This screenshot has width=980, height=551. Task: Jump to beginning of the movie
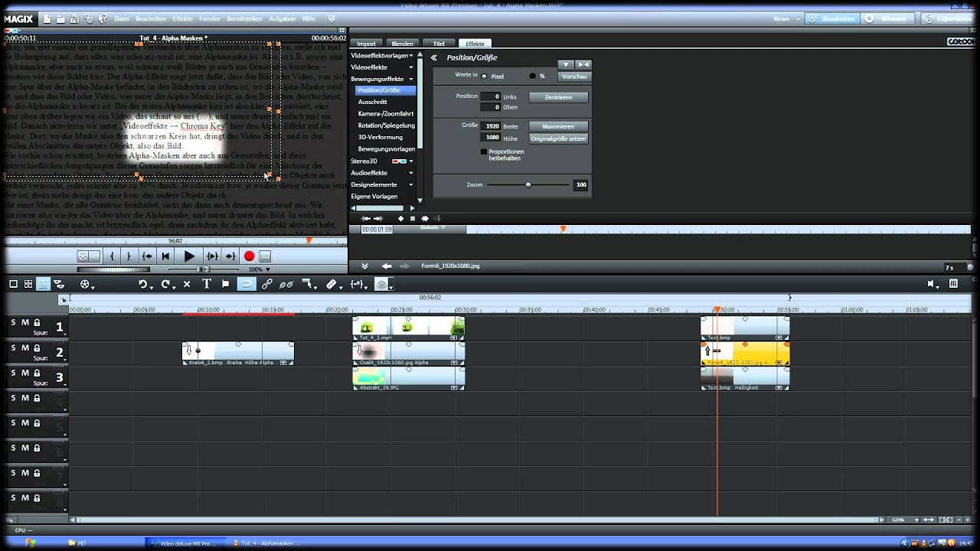[165, 256]
